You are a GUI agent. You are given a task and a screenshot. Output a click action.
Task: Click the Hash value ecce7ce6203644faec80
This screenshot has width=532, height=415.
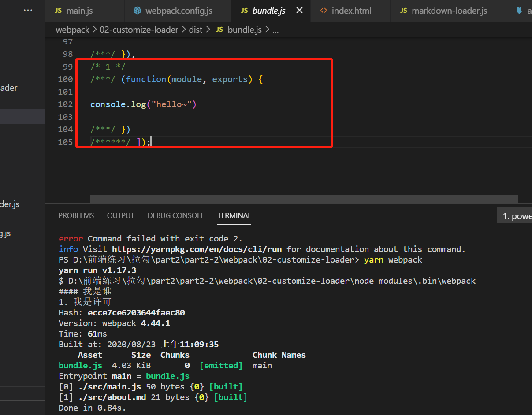click(x=136, y=313)
